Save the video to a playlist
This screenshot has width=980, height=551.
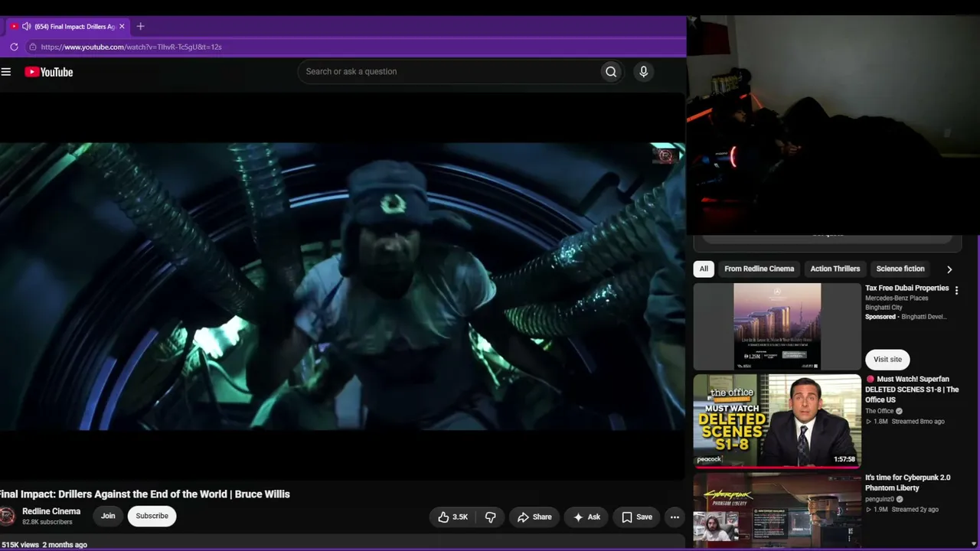pyautogui.click(x=636, y=517)
